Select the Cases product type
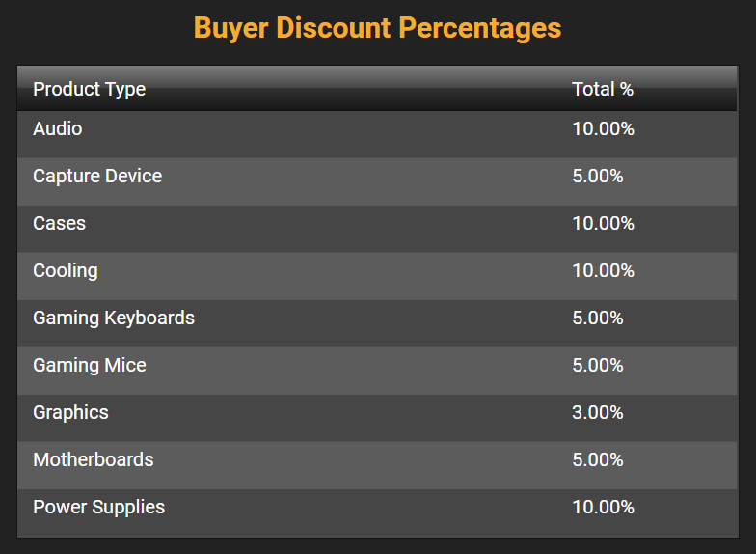Image resolution: width=756 pixels, height=554 pixels. [x=60, y=223]
